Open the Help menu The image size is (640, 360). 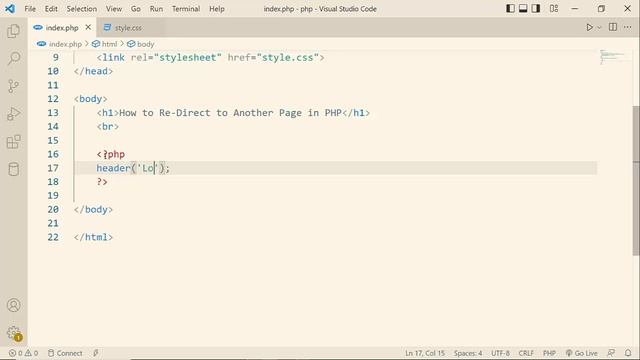tap(217, 9)
